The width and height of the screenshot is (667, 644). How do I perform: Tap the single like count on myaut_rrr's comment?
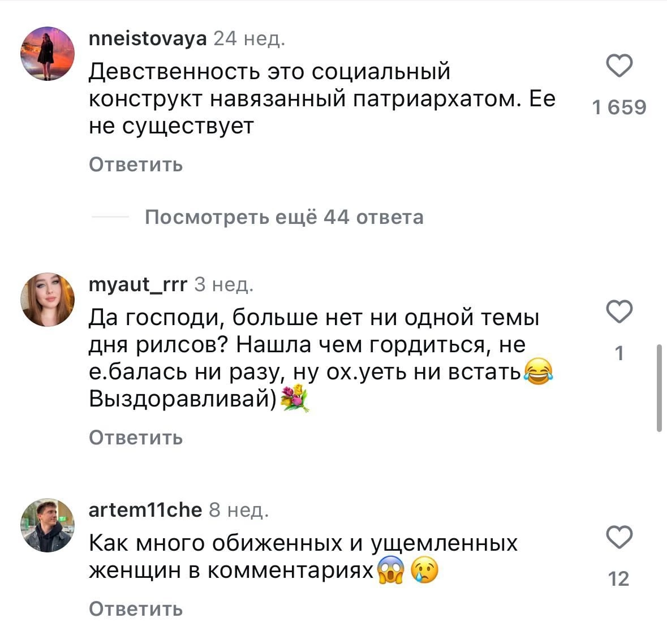(x=619, y=353)
